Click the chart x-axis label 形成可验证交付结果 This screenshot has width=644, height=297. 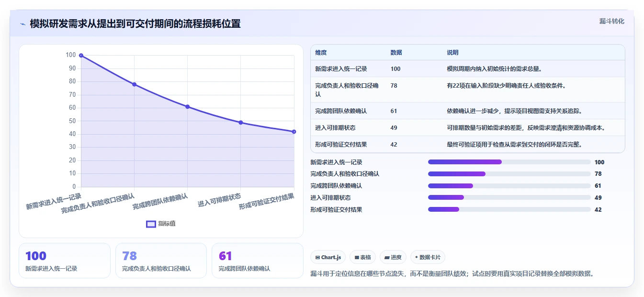tap(267, 201)
